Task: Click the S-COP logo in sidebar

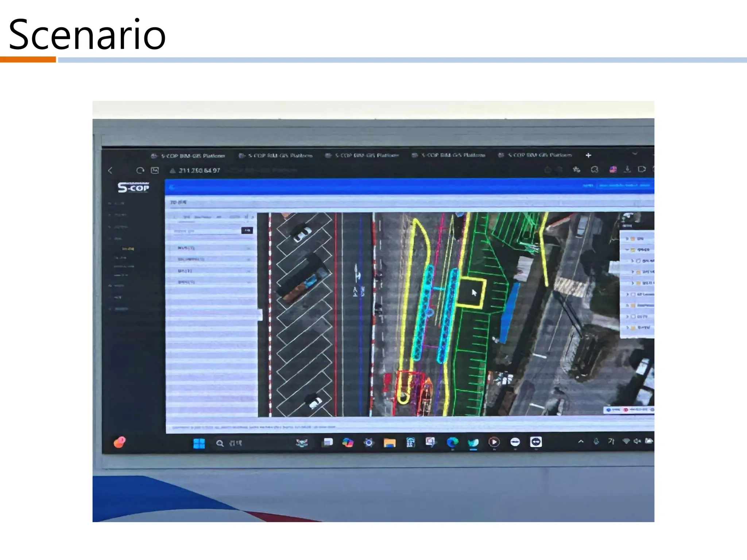Action: click(x=133, y=187)
